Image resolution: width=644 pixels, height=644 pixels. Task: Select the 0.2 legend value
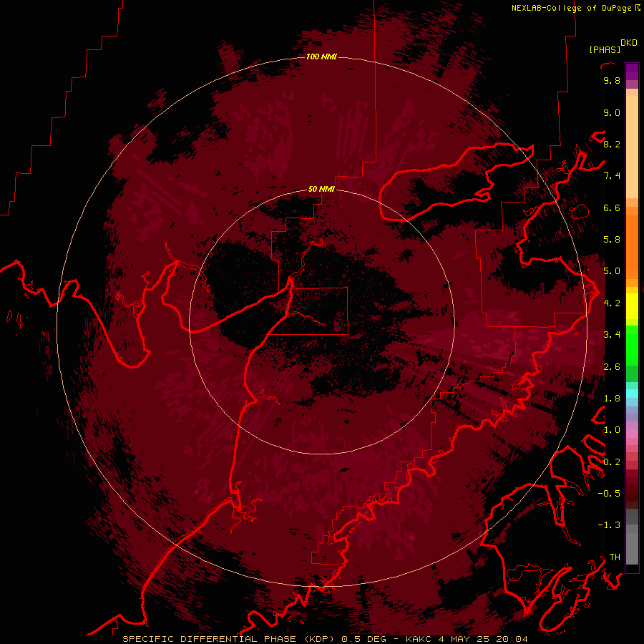point(612,462)
